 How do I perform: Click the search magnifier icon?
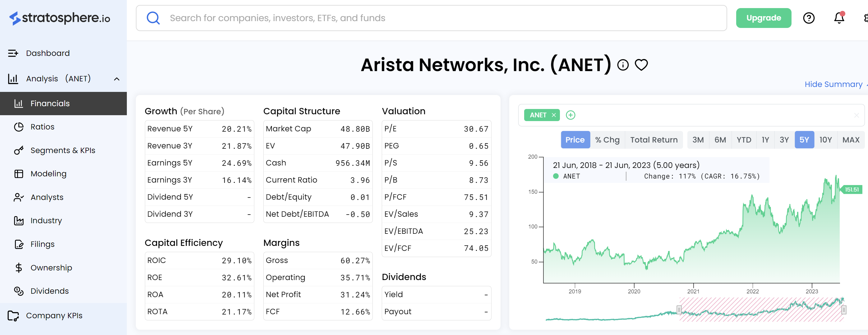(153, 18)
